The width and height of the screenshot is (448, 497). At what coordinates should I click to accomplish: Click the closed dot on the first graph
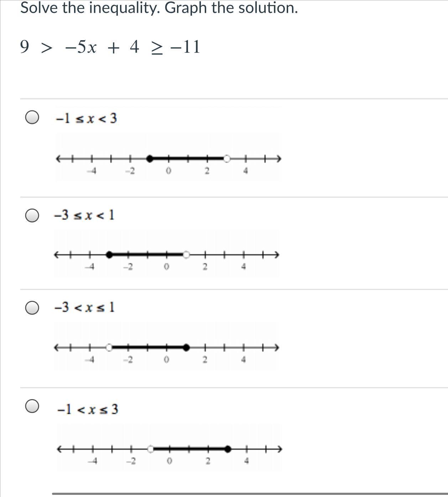point(150,159)
